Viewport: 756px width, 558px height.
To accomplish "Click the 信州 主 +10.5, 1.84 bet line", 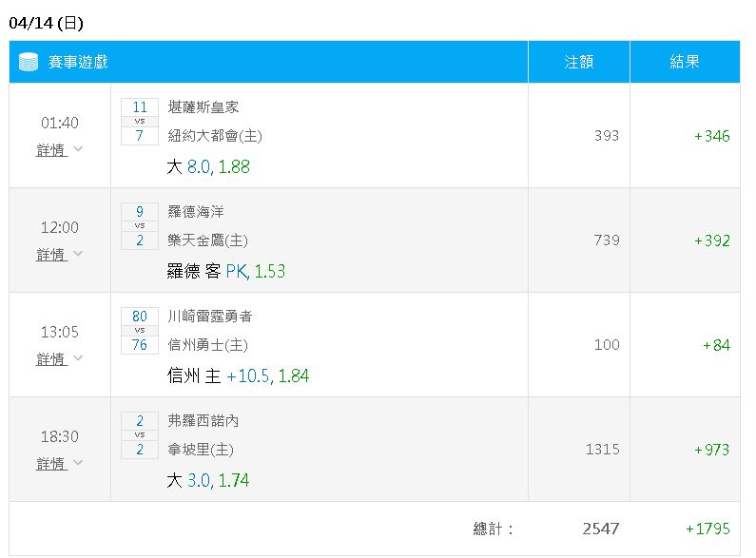I will coord(238,375).
